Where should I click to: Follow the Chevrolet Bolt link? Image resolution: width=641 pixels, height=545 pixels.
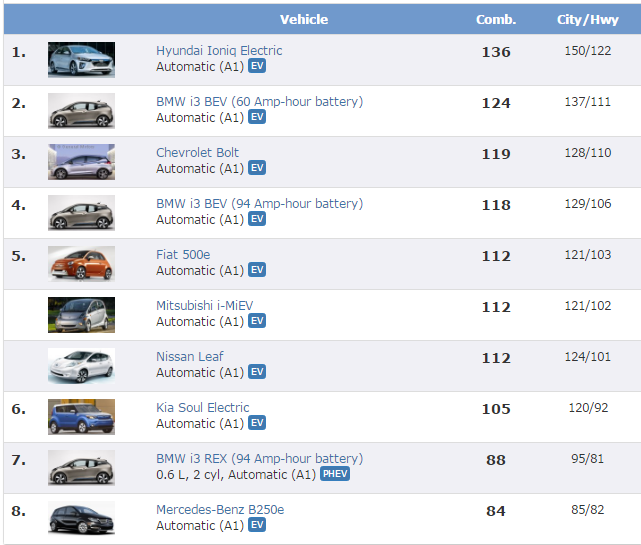click(197, 153)
